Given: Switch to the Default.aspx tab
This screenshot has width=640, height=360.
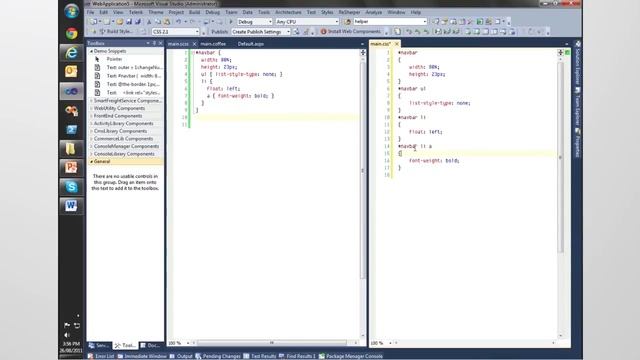Looking at the screenshot, I should click(251, 44).
